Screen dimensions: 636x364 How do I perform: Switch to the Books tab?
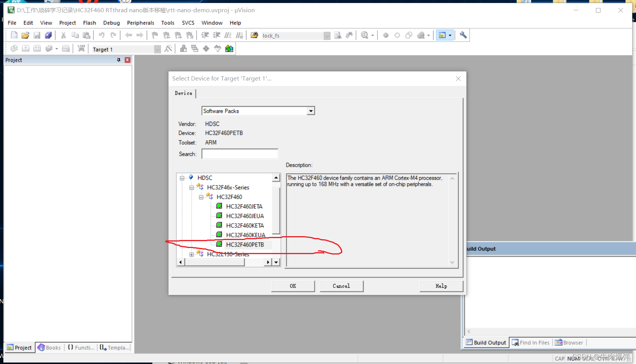point(50,348)
